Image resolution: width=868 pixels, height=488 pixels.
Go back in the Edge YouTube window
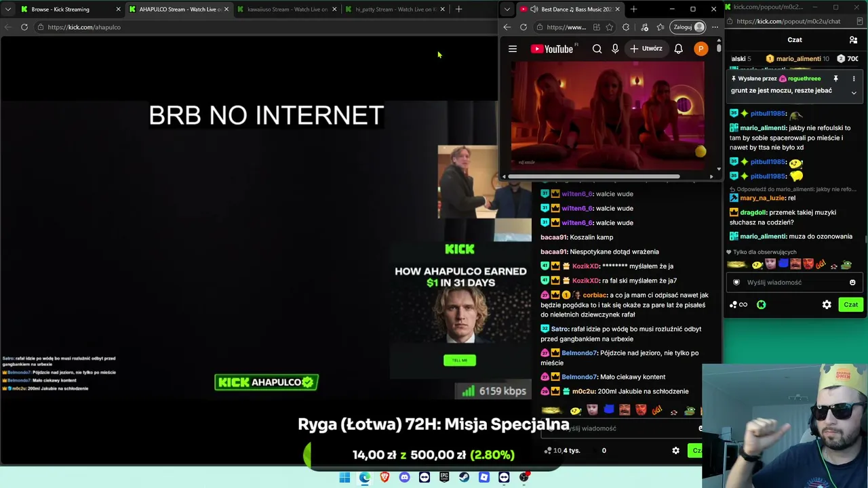(507, 27)
